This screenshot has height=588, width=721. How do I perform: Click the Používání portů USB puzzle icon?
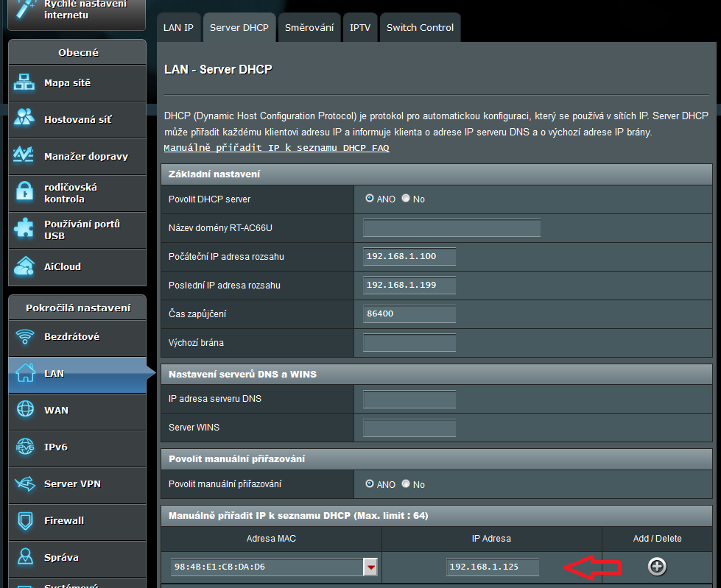tap(24, 230)
